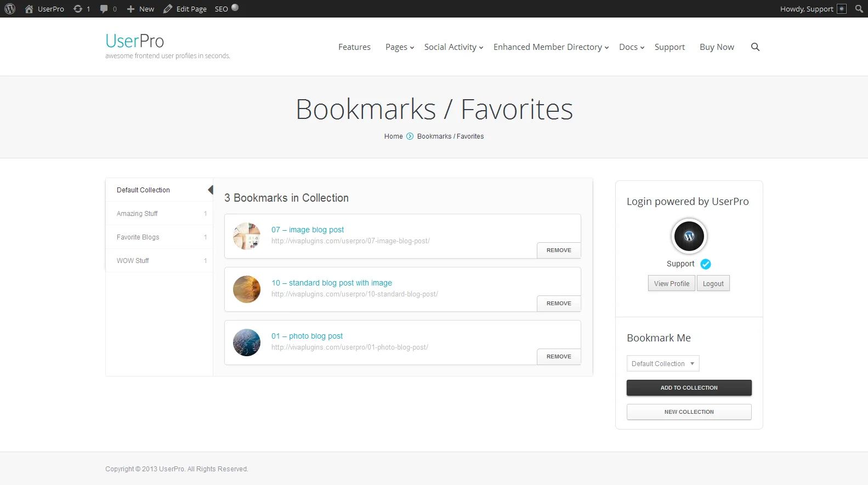Select the WOW Stuff collection

tap(159, 261)
